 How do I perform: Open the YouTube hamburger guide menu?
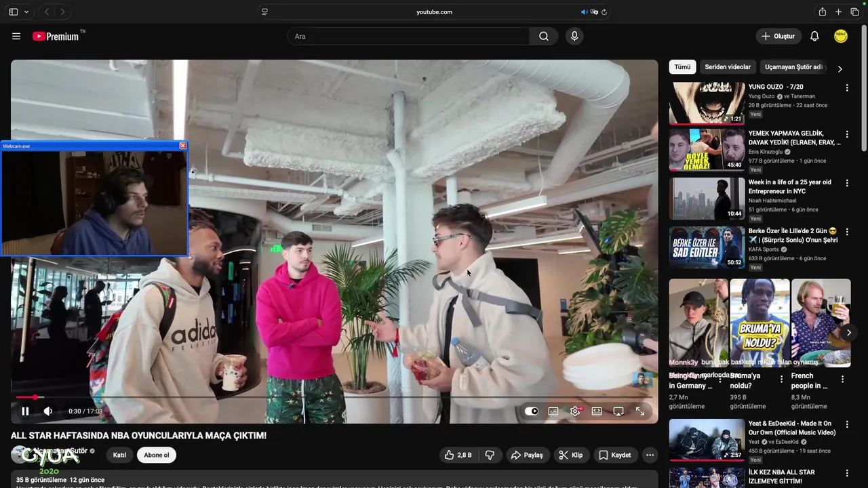coord(16,37)
